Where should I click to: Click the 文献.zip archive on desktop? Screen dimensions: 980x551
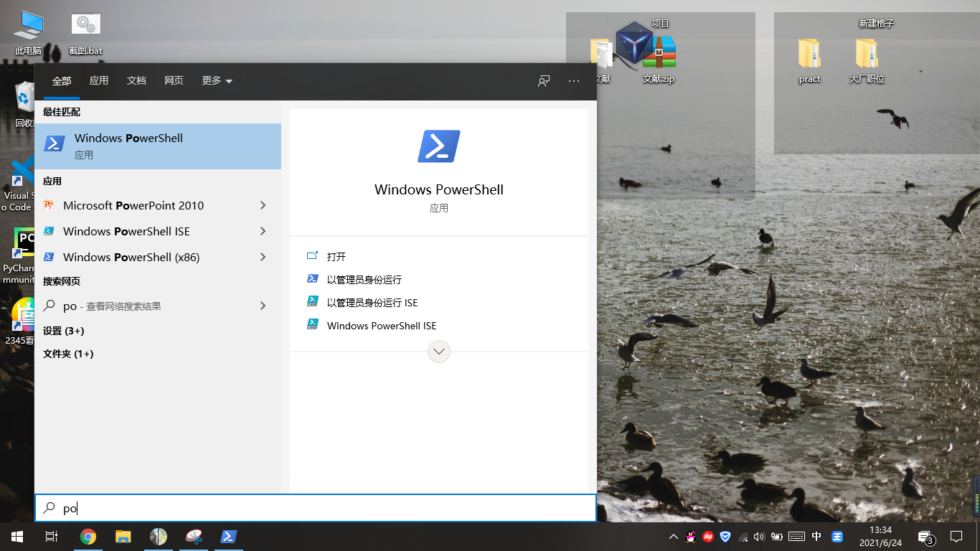click(x=659, y=61)
